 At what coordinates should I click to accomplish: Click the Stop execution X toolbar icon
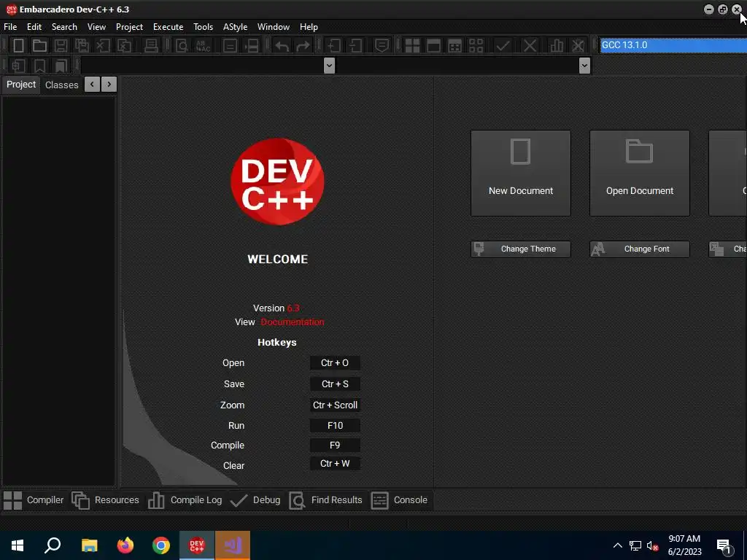coord(530,46)
